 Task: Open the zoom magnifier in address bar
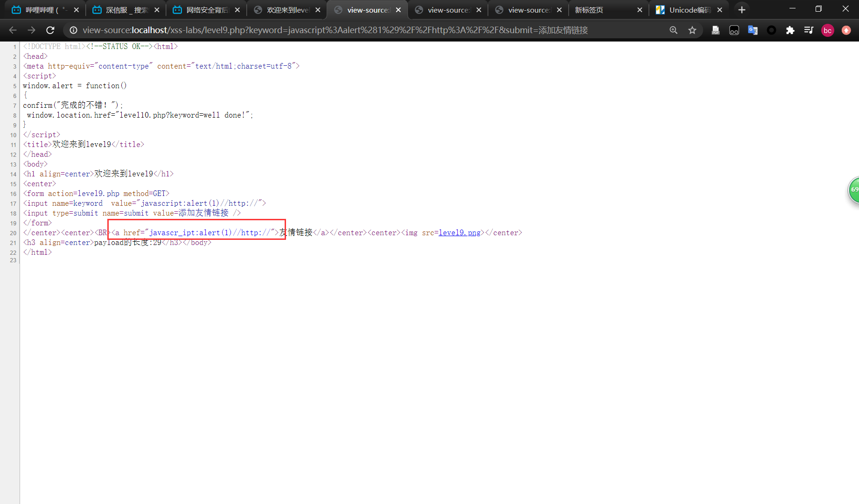(673, 30)
